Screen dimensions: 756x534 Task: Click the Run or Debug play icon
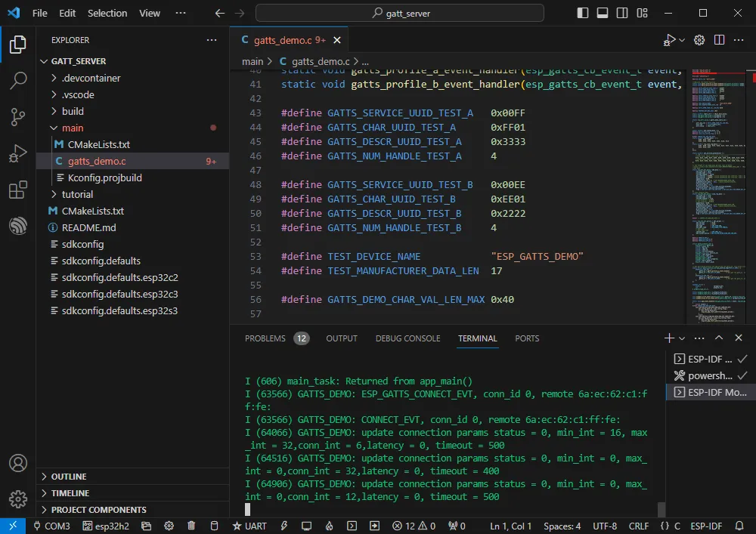pos(669,40)
